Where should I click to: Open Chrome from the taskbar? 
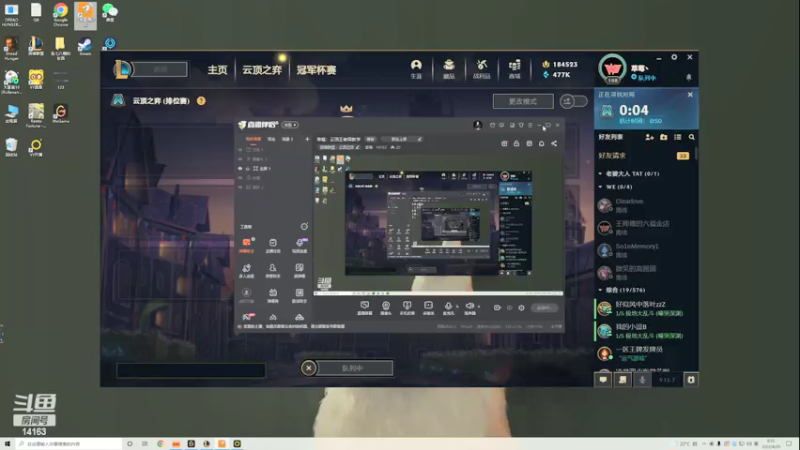(160, 444)
